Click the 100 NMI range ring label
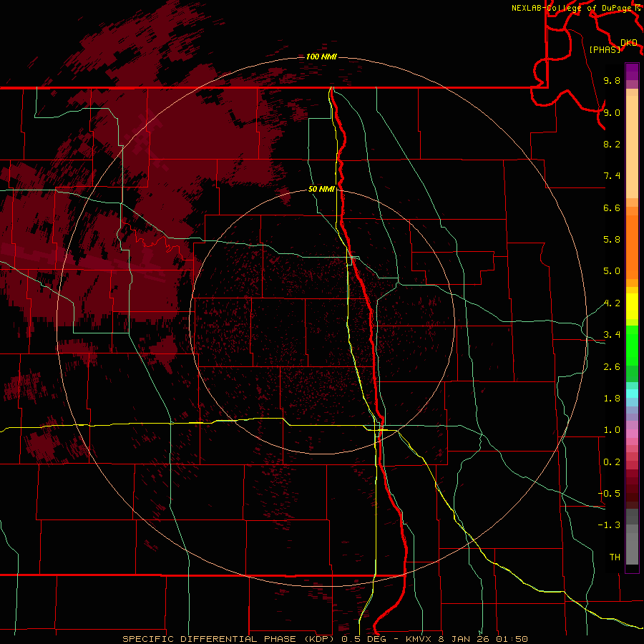 [321, 57]
